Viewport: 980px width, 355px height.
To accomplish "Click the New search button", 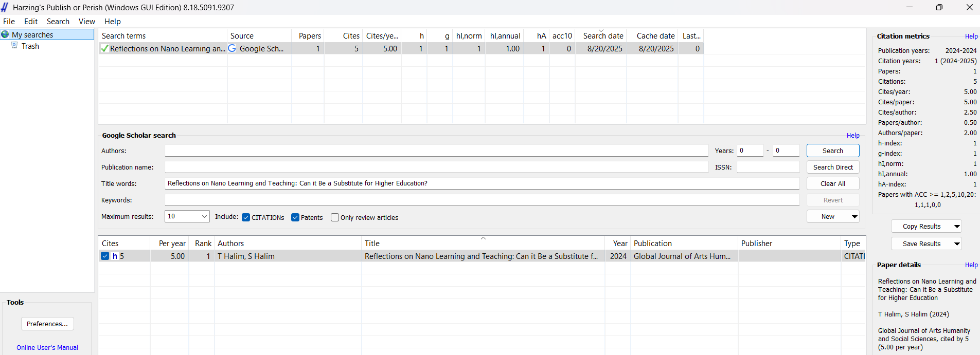I will tap(828, 217).
